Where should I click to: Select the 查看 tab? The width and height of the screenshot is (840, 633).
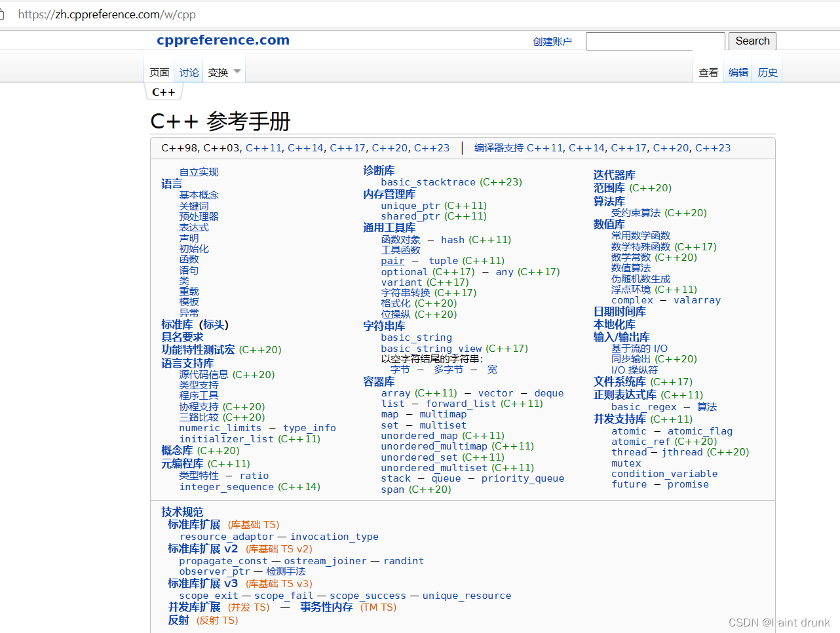tap(708, 72)
